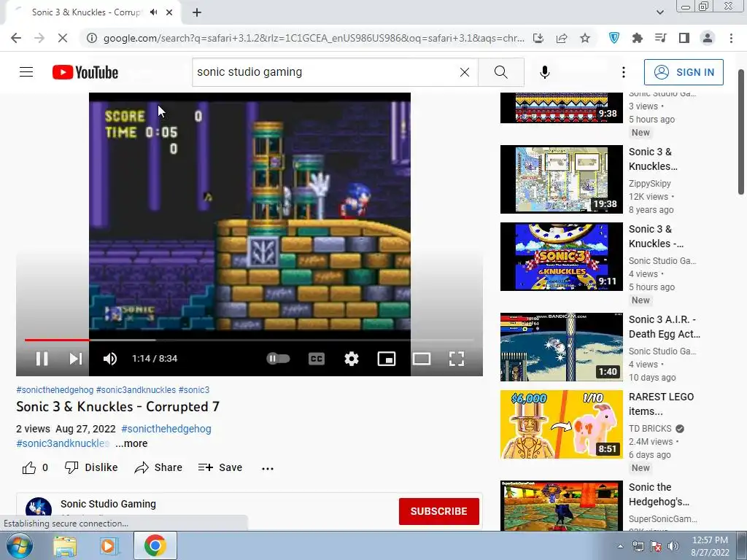
Task: Stop loading the page
Action: [63, 38]
